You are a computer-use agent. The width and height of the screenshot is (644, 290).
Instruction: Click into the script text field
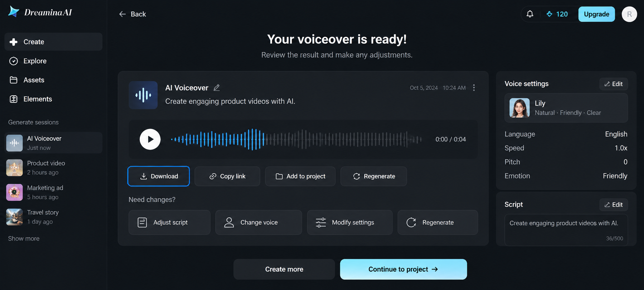point(566,230)
